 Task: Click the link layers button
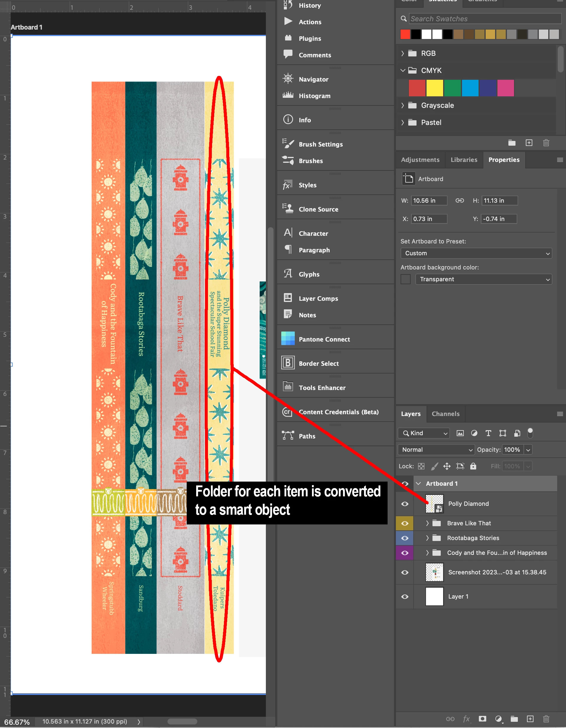pos(450,719)
